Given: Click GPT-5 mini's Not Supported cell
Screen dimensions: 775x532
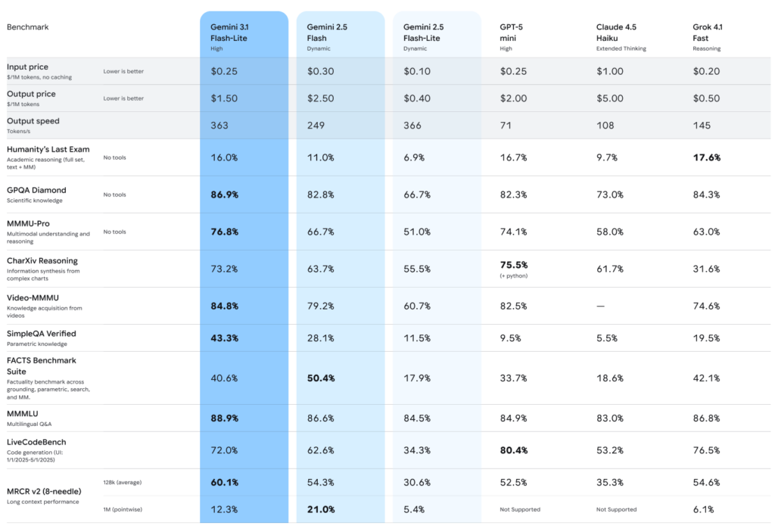Looking at the screenshot, I should [520, 509].
